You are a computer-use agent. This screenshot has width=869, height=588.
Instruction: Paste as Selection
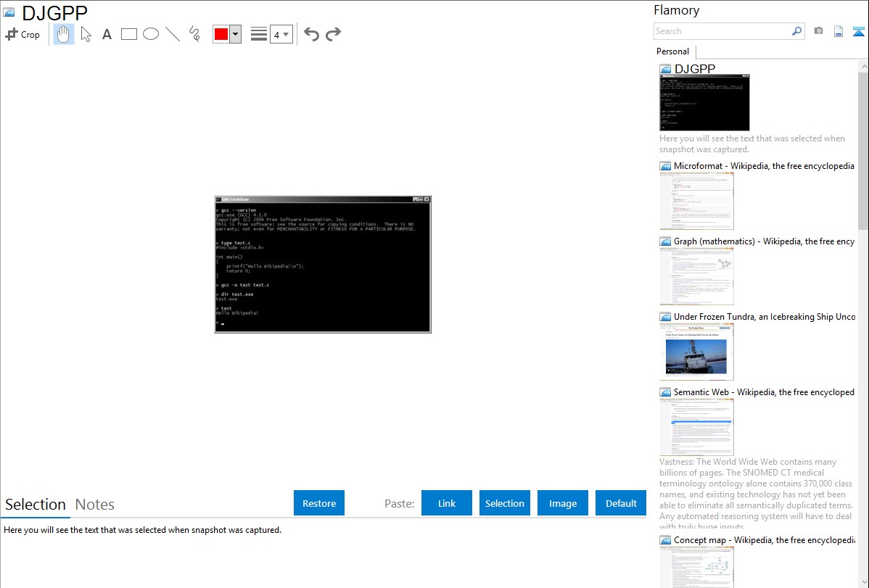[x=504, y=503]
